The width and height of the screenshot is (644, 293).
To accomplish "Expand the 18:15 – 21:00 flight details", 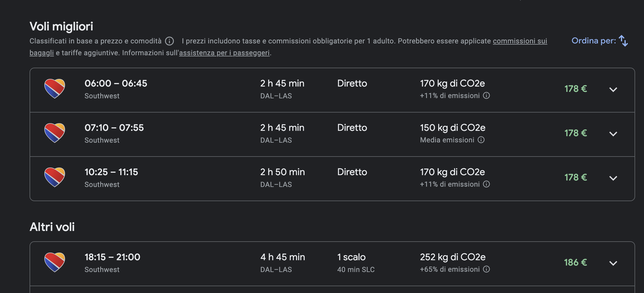I will pos(613,263).
